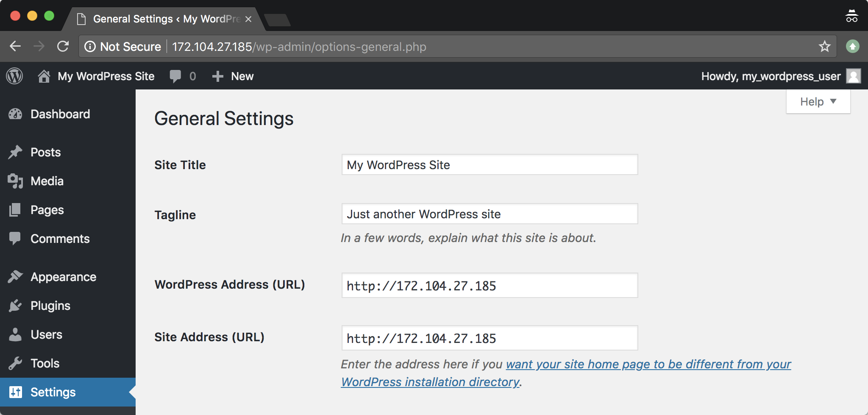Click the home icon beside My WordPress Site
Image resolution: width=868 pixels, height=415 pixels.
44,76
